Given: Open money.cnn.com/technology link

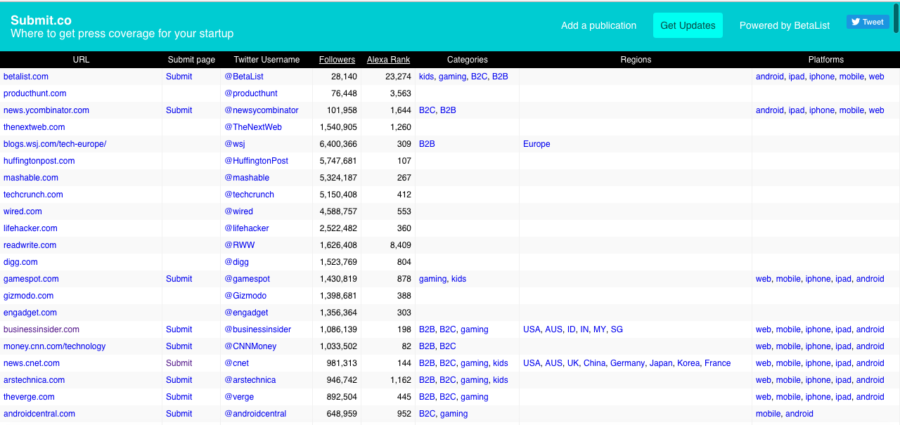Looking at the screenshot, I should (x=55, y=346).
